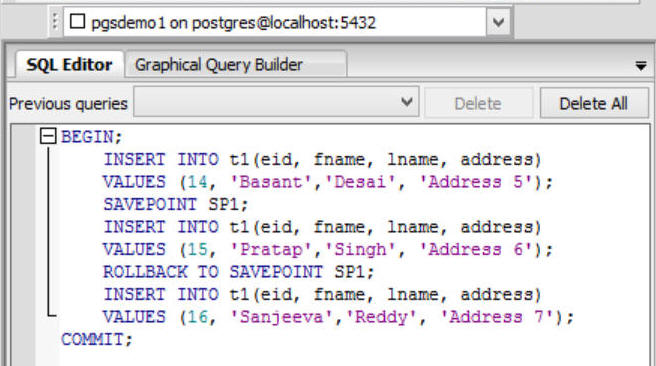Image resolution: width=656 pixels, height=366 pixels.
Task: Open the database connection dropdown arrow
Action: (498, 22)
